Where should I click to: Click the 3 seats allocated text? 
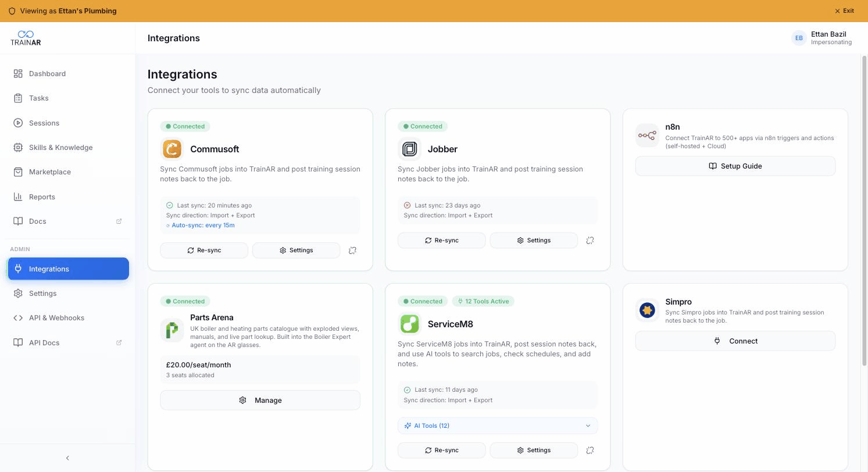190,376
